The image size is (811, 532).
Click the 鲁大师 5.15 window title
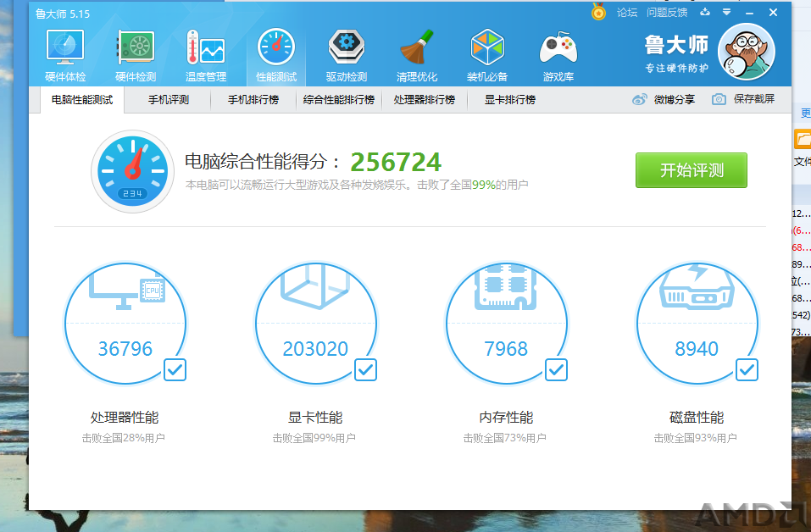63,14
